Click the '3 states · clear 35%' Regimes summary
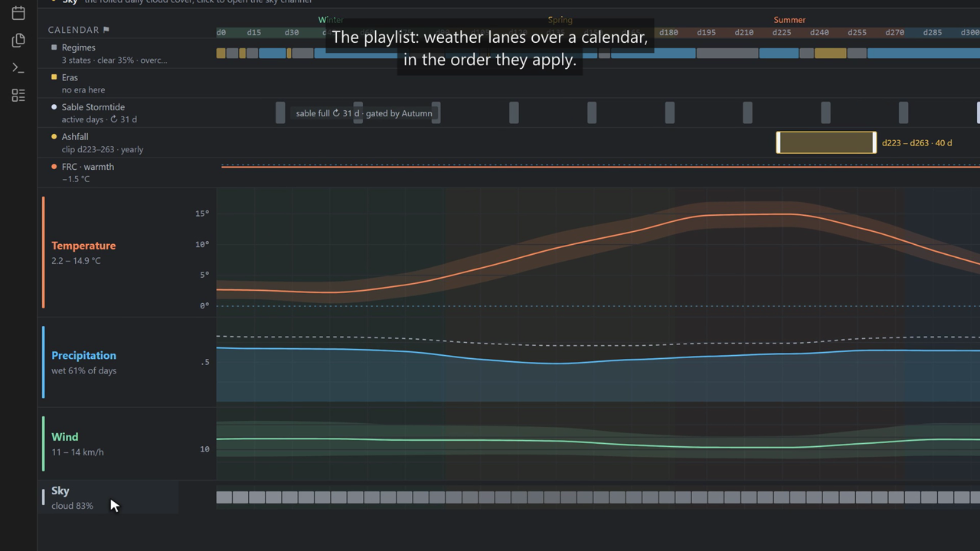 114,60
